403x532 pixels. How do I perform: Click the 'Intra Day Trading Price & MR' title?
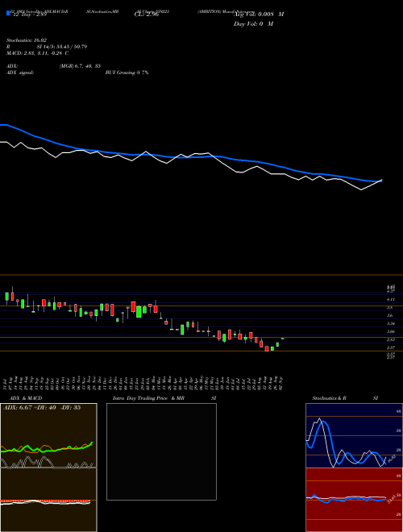pyautogui.click(x=149, y=398)
